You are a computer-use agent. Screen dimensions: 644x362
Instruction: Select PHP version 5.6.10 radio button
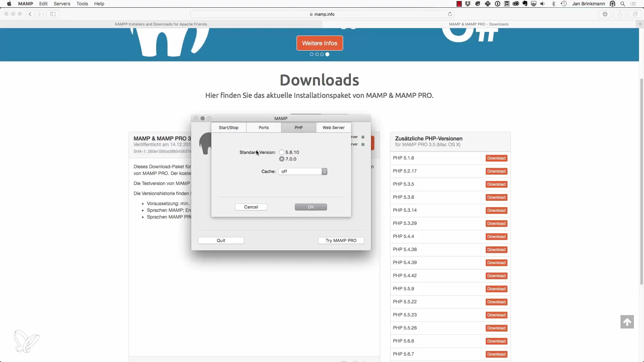(282, 152)
